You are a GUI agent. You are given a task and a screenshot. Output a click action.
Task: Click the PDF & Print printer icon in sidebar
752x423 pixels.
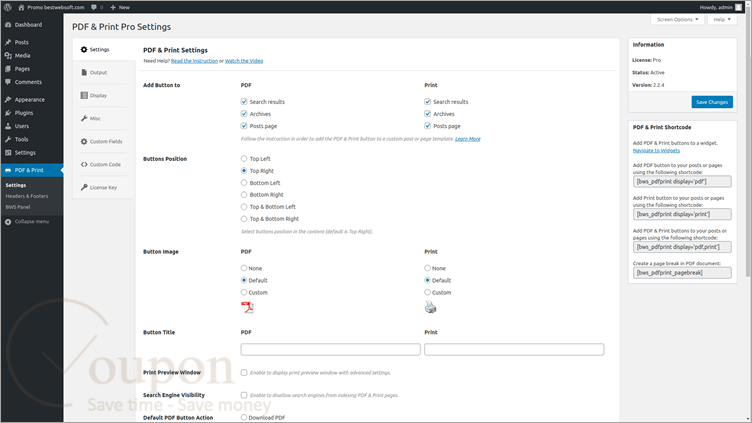click(8, 170)
